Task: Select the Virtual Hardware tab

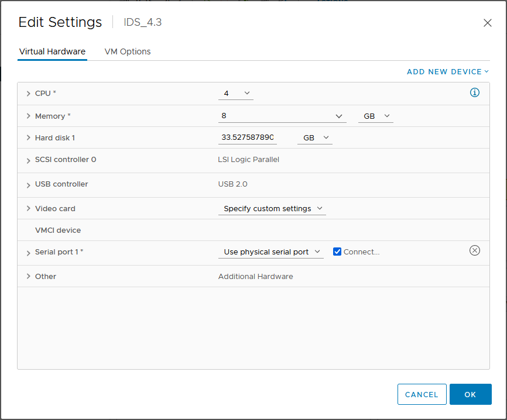Action: [x=52, y=51]
